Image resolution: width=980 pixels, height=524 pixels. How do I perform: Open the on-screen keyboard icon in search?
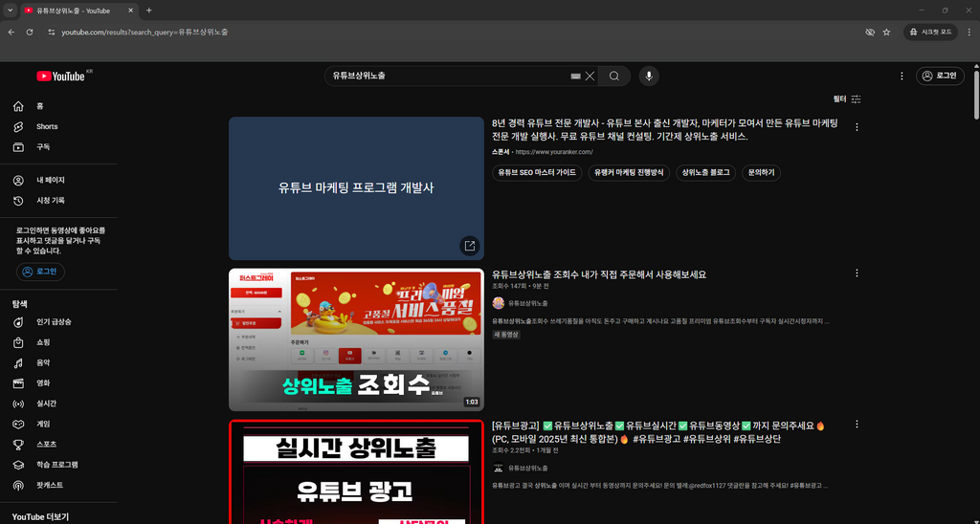pyautogui.click(x=575, y=76)
